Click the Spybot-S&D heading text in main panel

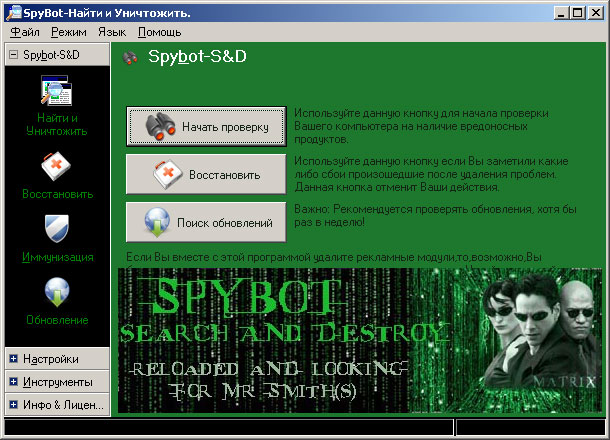197,57
